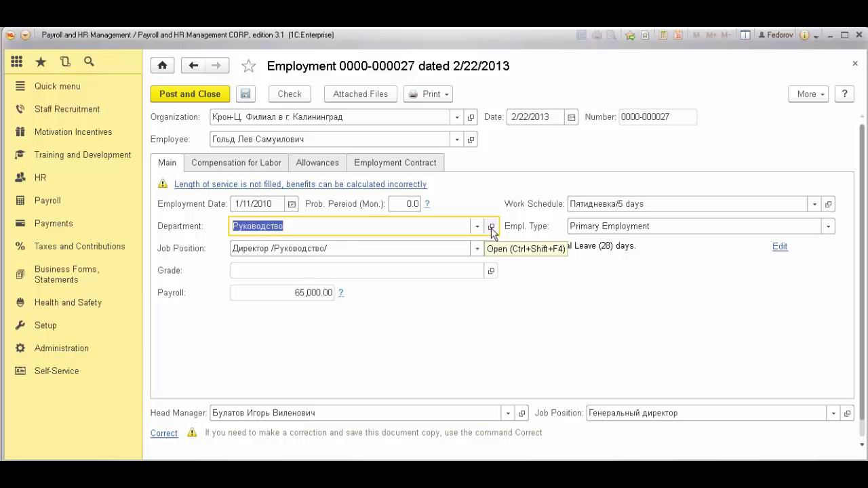Click the Search magnifier in left panel

point(89,62)
